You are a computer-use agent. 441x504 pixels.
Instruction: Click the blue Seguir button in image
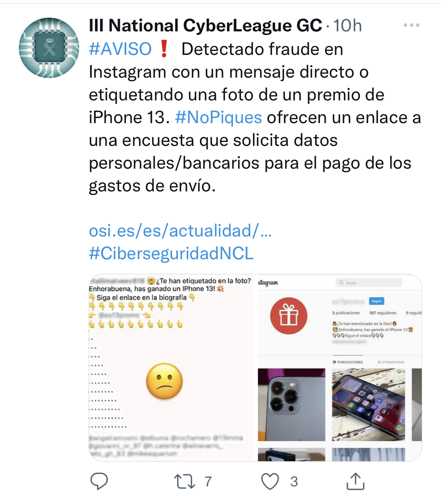click(377, 301)
